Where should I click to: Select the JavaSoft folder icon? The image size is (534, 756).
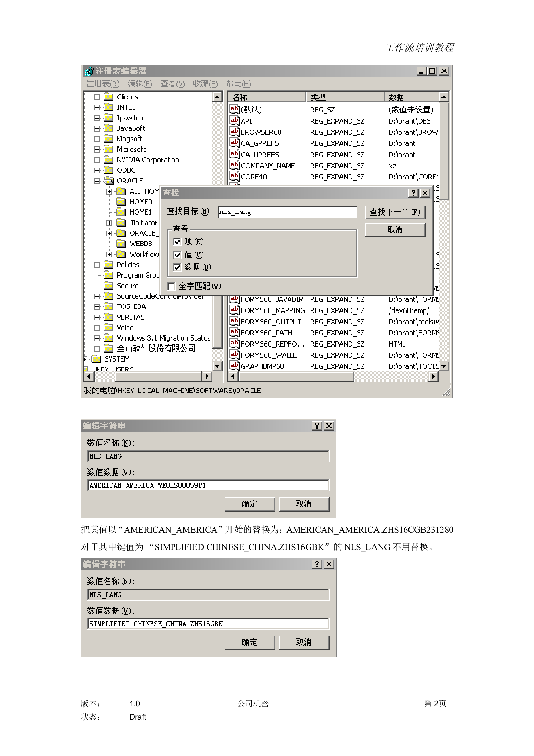tap(109, 128)
